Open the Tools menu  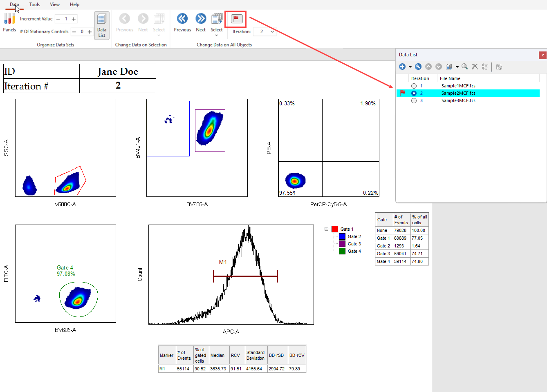click(x=34, y=4)
